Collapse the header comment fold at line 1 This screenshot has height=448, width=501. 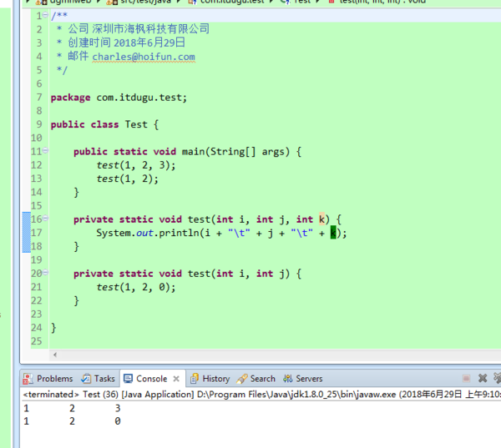[45, 15]
